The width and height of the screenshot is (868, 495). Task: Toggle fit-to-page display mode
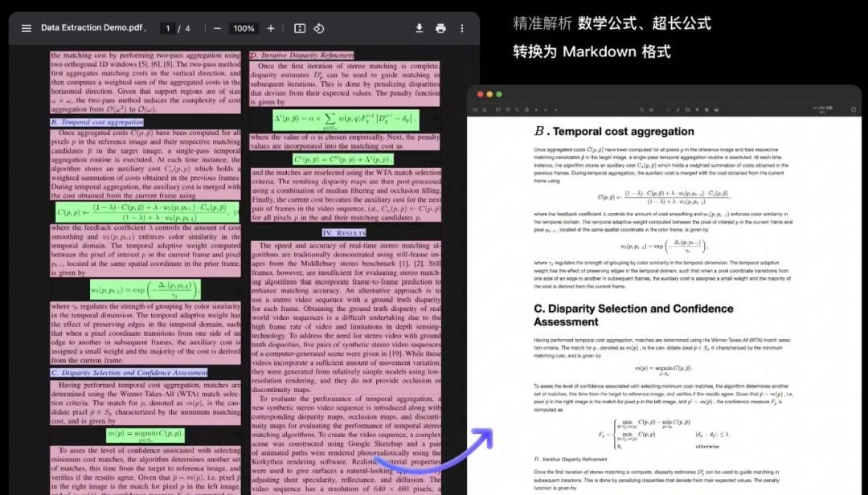click(298, 28)
